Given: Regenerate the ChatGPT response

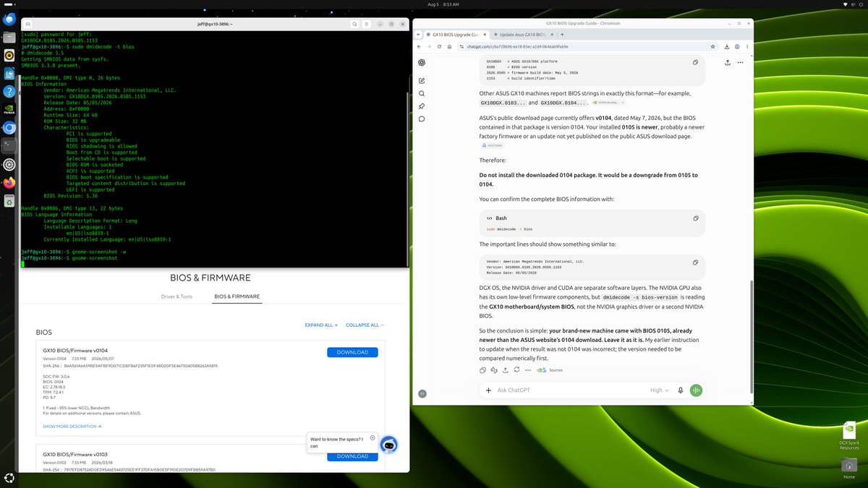Looking at the screenshot, I should [516, 370].
